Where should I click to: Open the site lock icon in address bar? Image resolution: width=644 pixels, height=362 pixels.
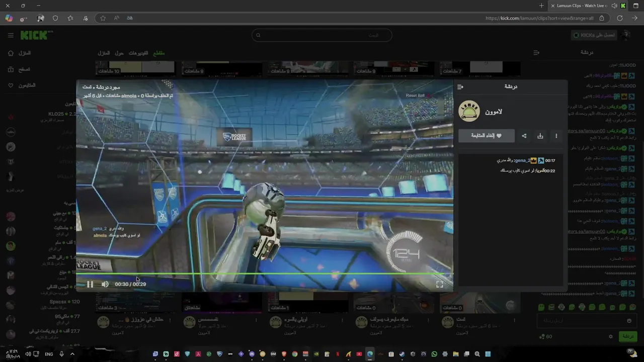tap(602, 18)
